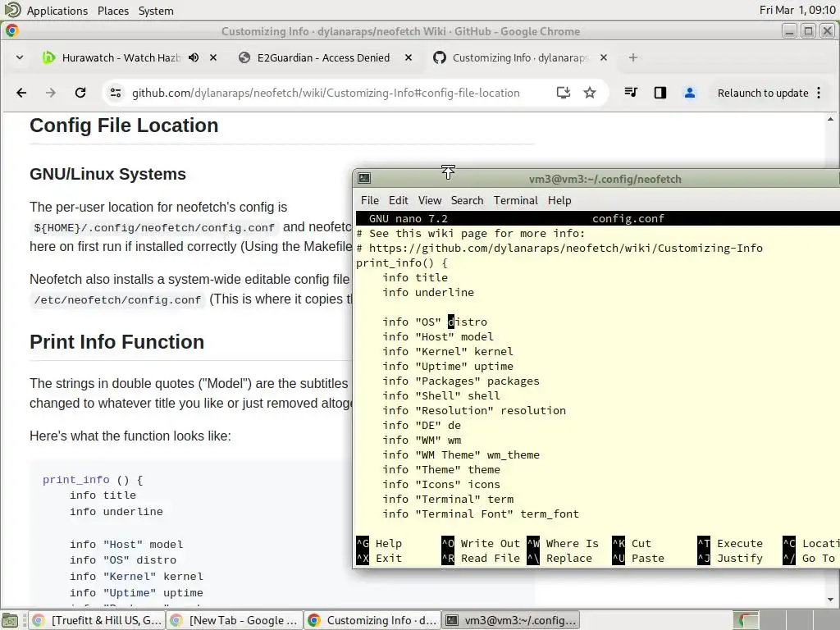Switch to vm3@vm3 terminal taskbar window
The height and width of the screenshot is (630, 840).
coord(510,620)
